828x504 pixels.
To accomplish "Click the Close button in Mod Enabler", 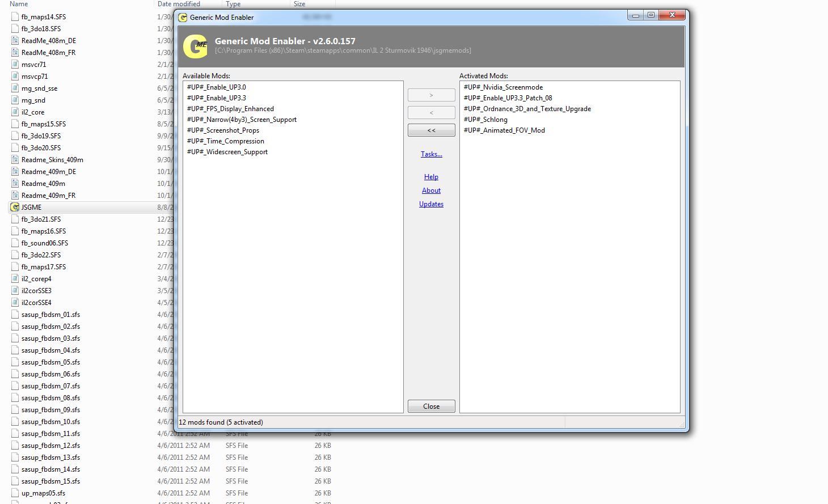I will tap(431, 406).
